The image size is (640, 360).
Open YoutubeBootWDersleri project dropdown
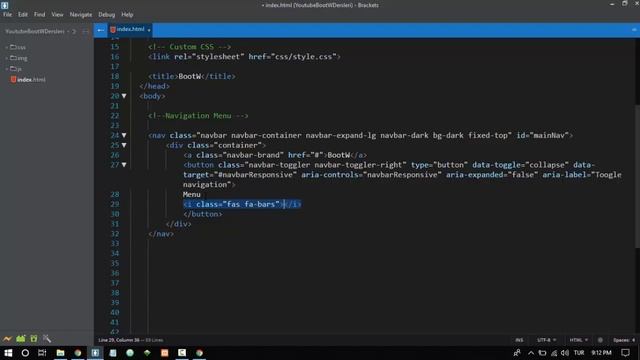37,31
